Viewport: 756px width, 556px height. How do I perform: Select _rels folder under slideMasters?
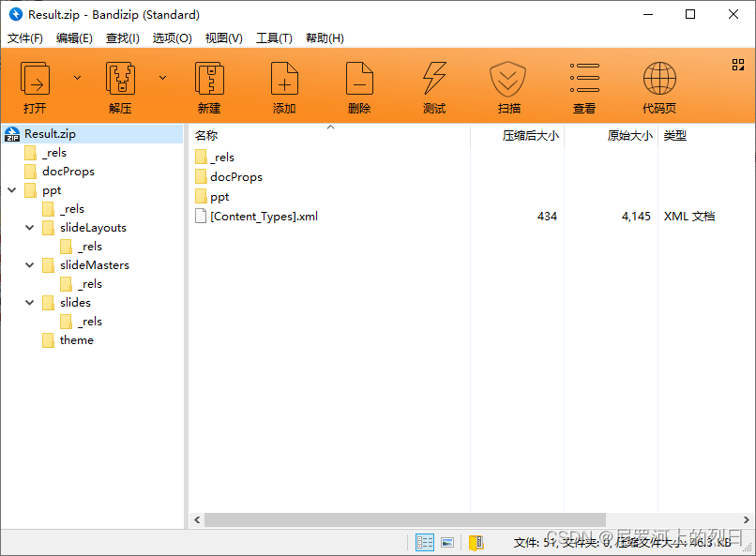[x=82, y=284]
